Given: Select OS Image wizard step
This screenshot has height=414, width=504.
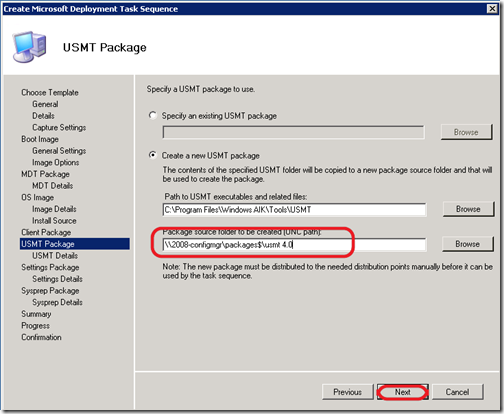Looking at the screenshot, I should pyautogui.click(x=37, y=197).
